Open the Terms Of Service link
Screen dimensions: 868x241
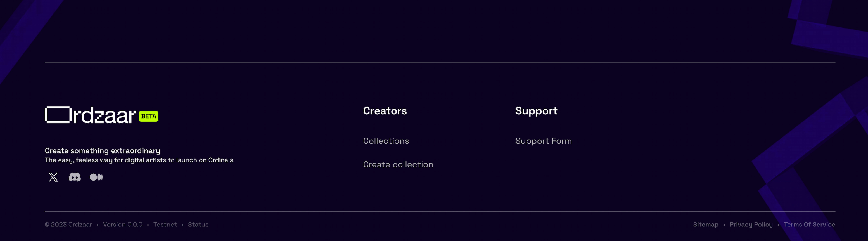point(809,225)
